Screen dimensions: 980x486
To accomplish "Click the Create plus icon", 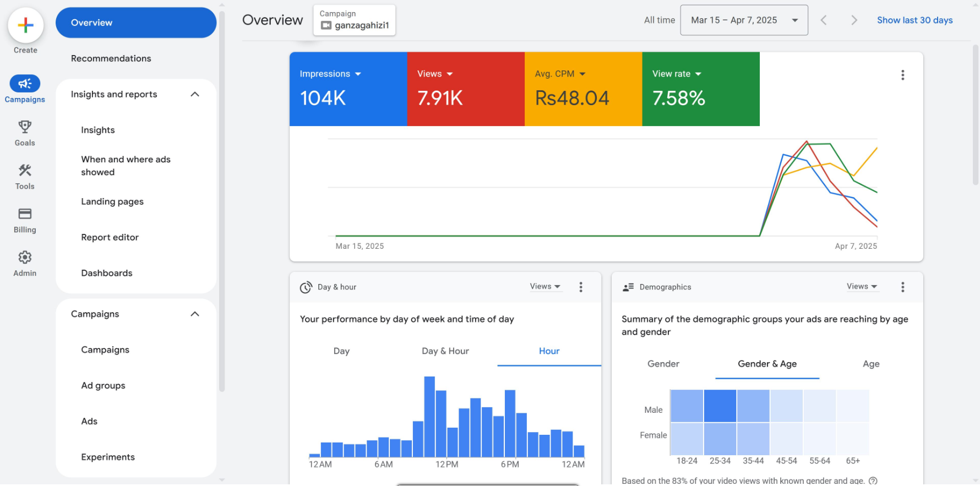I will click(x=25, y=25).
